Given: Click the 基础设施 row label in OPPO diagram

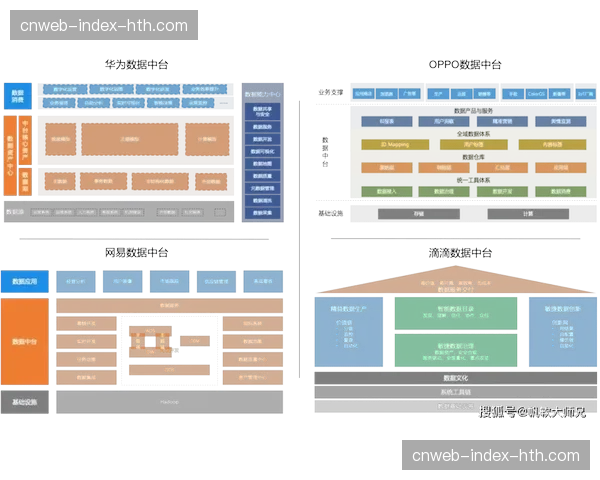Looking at the screenshot, I should pyautogui.click(x=331, y=213).
